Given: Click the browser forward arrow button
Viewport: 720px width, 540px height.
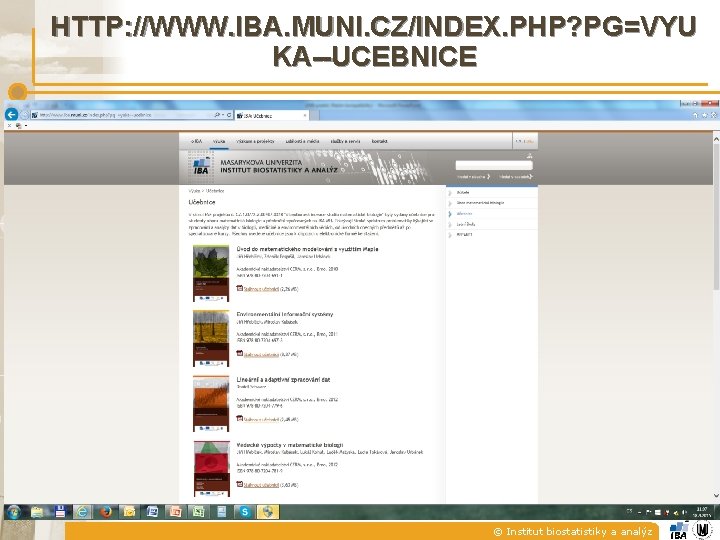Looking at the screenshot, I should 25,115.
